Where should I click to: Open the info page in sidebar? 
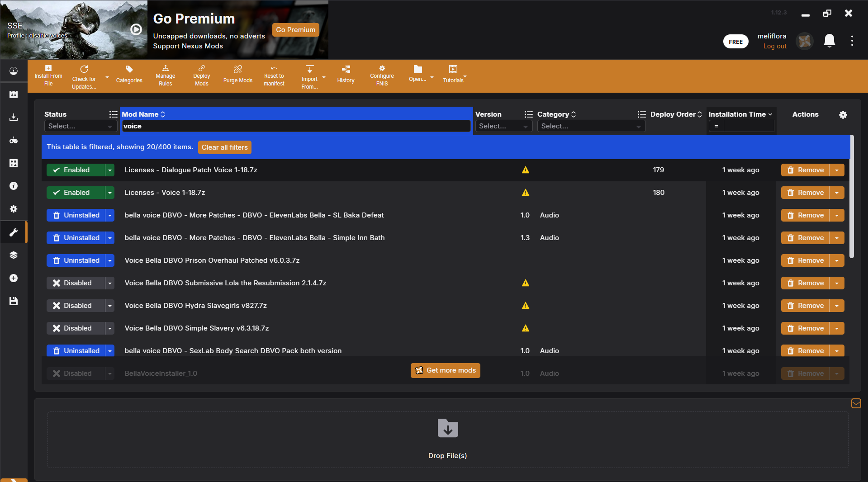(14, 186)
